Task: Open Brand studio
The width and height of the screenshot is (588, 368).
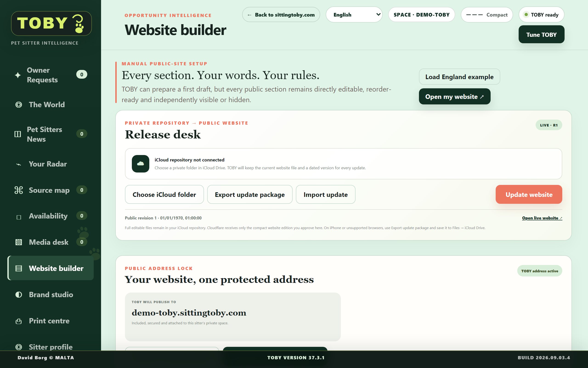Action: click(x=51, y=295)
